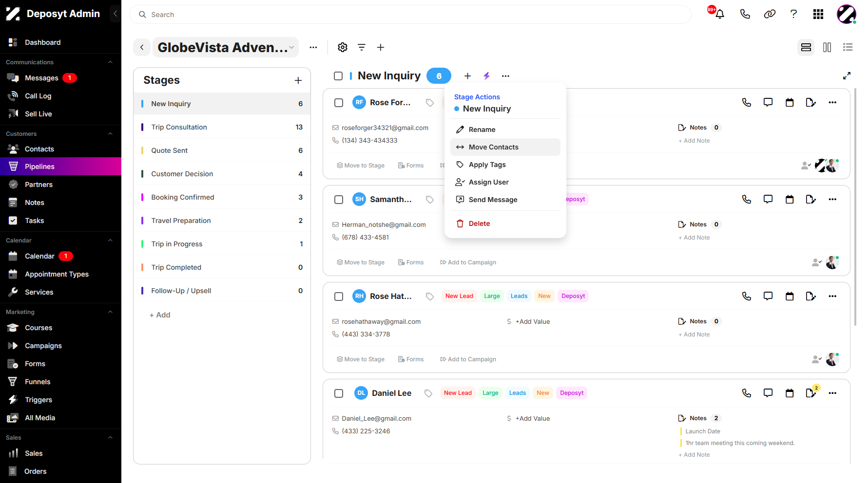Open Messages in the sidebar

[x=41, y=78]
